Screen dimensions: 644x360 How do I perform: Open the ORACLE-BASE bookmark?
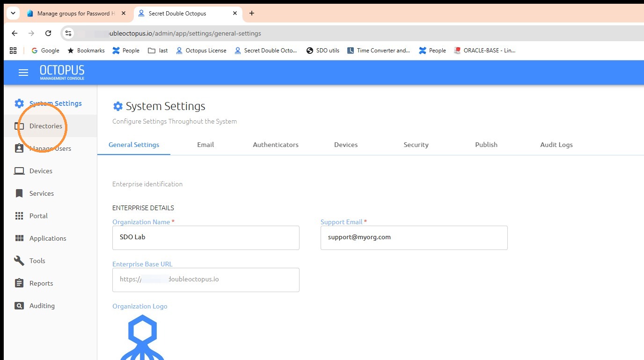tap(485, 51)
